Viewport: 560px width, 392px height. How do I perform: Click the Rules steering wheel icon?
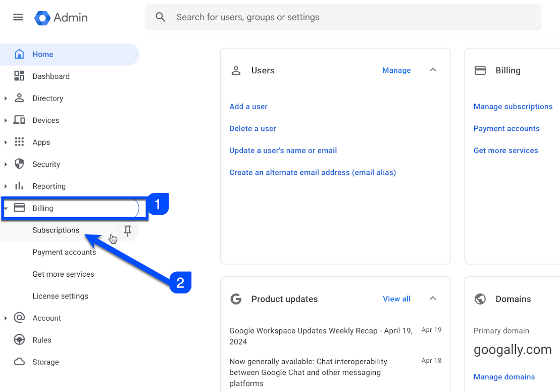(19, 340)
